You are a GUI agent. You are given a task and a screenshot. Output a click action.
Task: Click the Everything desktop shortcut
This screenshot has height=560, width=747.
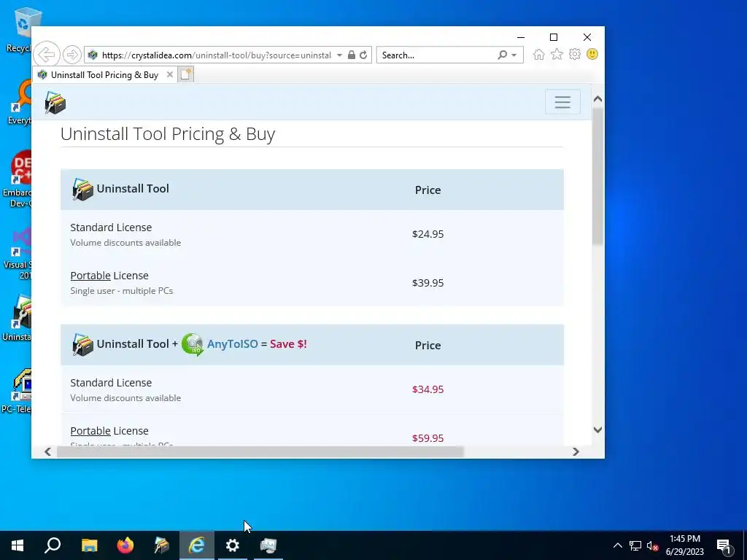[19, 102]
